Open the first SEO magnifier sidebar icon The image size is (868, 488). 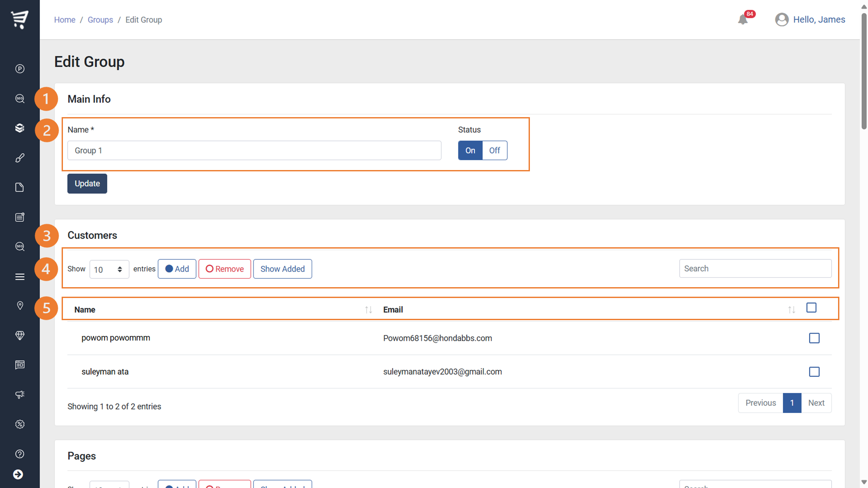(x=20, y=98)
